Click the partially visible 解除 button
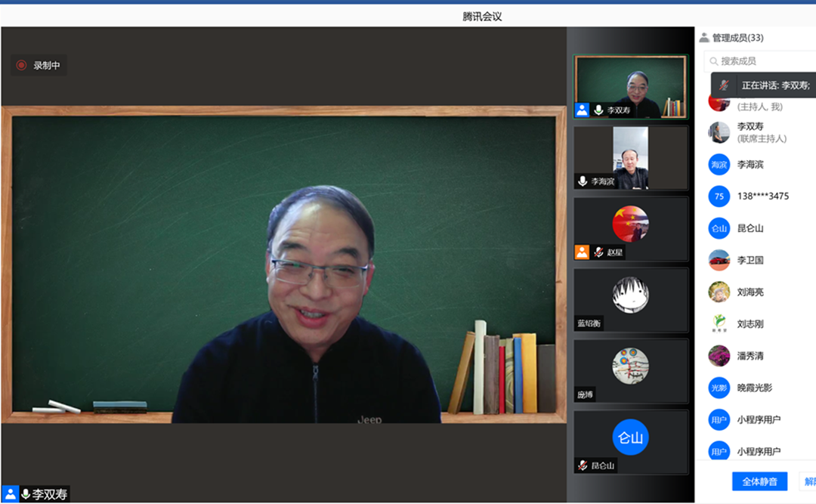816x504 pixels. click(808, 481)
